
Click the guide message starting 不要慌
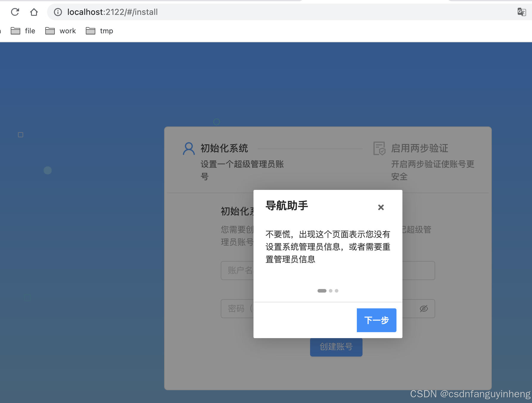pyautogui.click(x=328, y=247)
